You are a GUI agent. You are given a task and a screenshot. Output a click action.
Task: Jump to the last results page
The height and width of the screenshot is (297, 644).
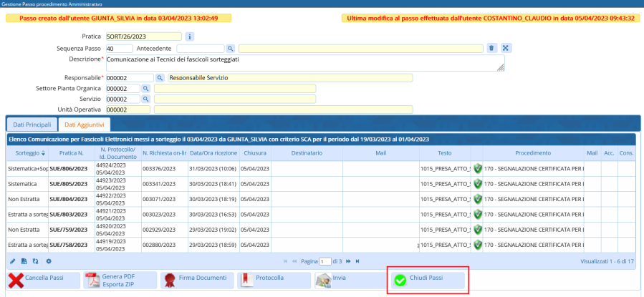pyautogui.click(x=357, y=261)
